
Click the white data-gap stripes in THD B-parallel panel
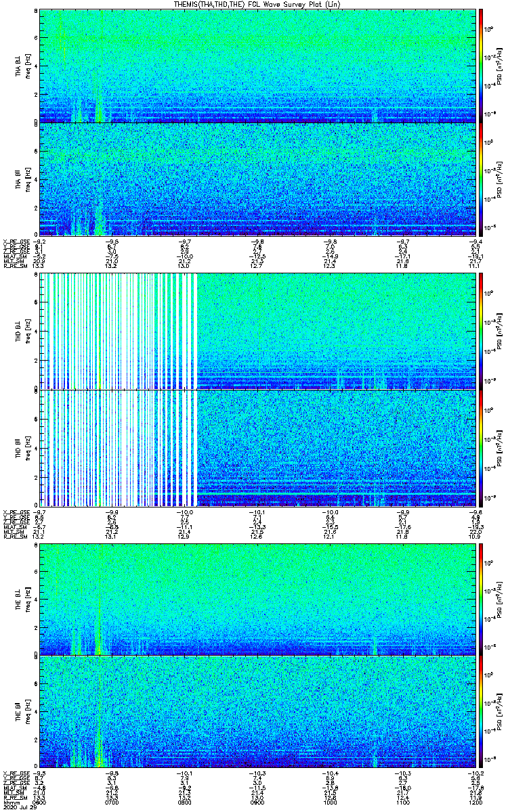(x=119, y=448)
